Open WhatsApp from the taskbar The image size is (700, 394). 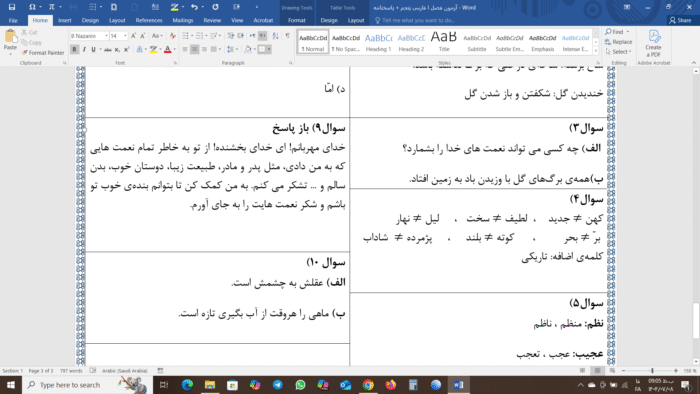(300, 385)
